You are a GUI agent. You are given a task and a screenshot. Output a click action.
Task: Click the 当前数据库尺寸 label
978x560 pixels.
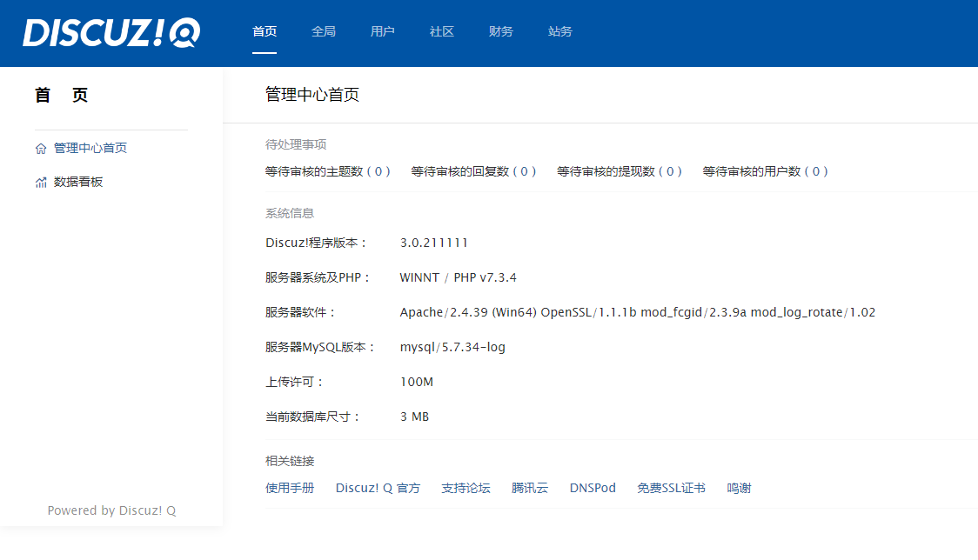pyautogui.click(x=312, y=417)
